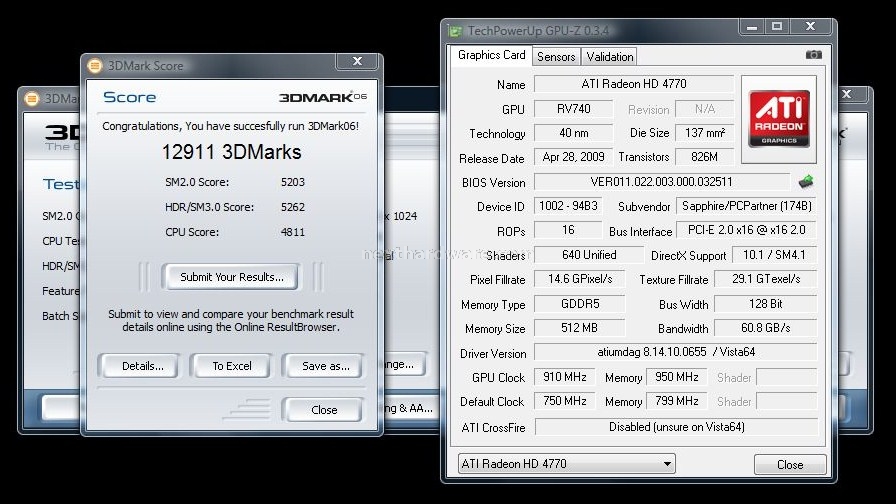Click the Subvendor field Sapphire/PCPartner
The height and width of the screenshot is (504, 896).
coord(746,206)
